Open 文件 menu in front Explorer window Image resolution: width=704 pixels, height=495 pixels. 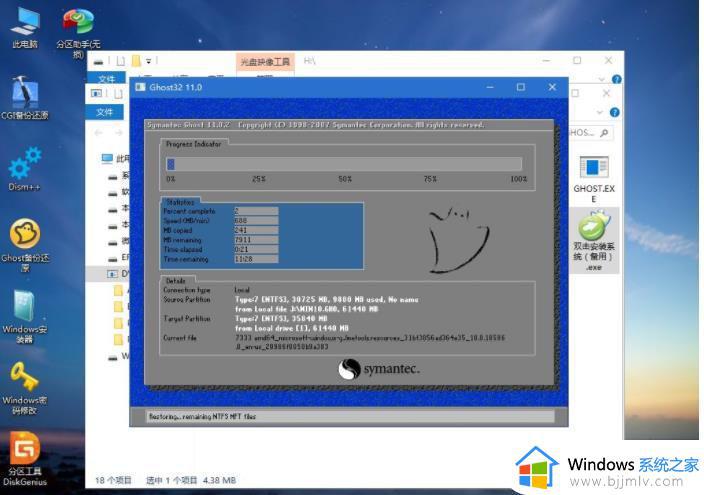105,112
